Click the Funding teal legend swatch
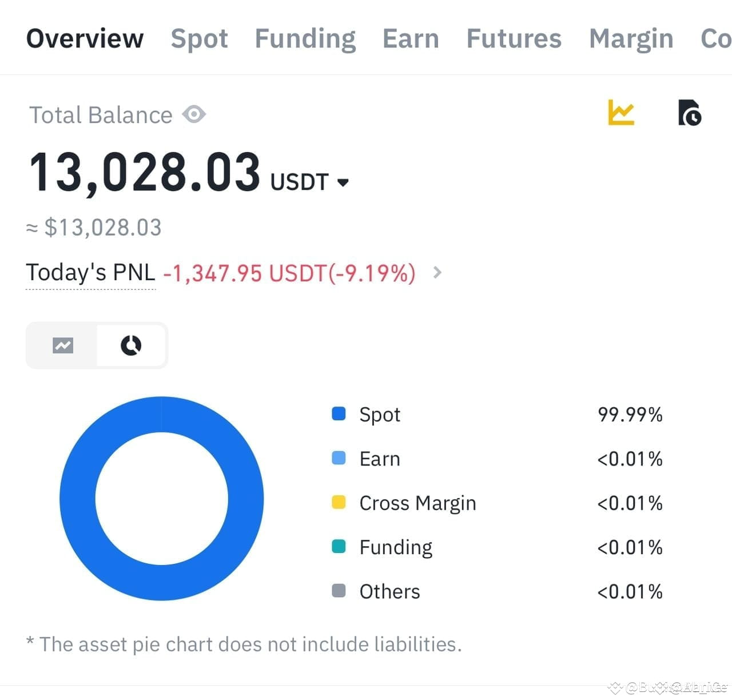The image size is (732, 700). tap(339, 546)
